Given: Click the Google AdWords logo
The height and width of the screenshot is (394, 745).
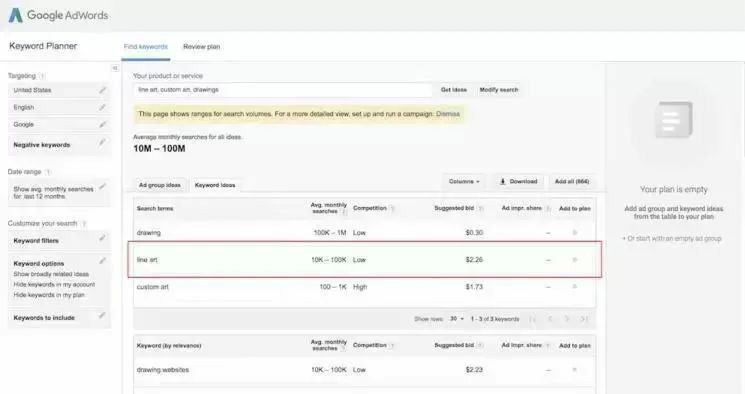Looking at the screenshot, I should tap(58, 15).
